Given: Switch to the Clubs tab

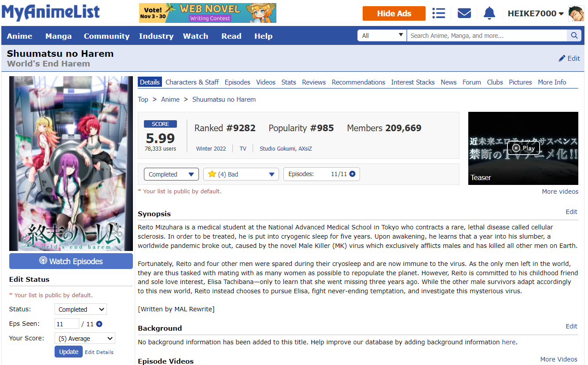Looking at the screenshot, I should point(495,82).
